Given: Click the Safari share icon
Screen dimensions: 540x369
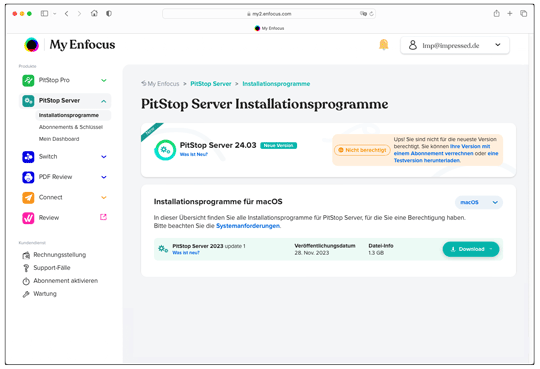Looking at the screenshot, I should [496, 13].
